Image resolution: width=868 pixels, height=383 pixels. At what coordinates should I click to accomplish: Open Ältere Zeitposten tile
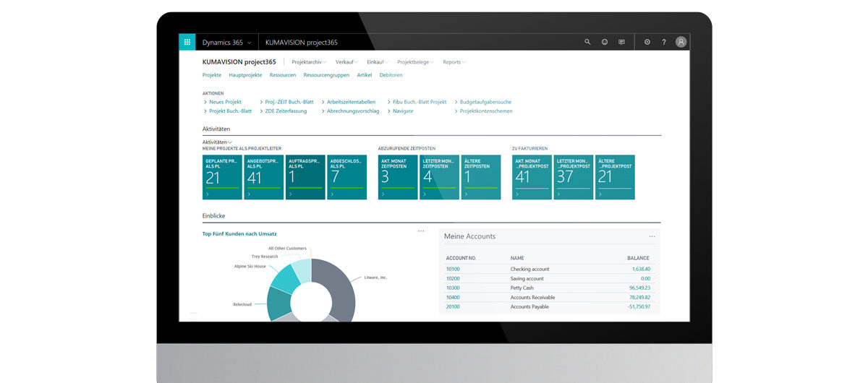coord(481,177)
